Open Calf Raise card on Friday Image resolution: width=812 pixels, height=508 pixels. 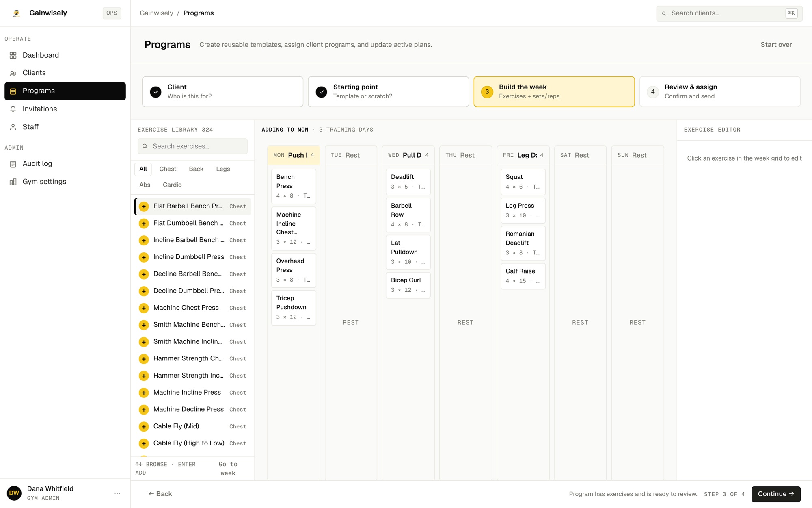pyautogui.click(x=523, y=276)
